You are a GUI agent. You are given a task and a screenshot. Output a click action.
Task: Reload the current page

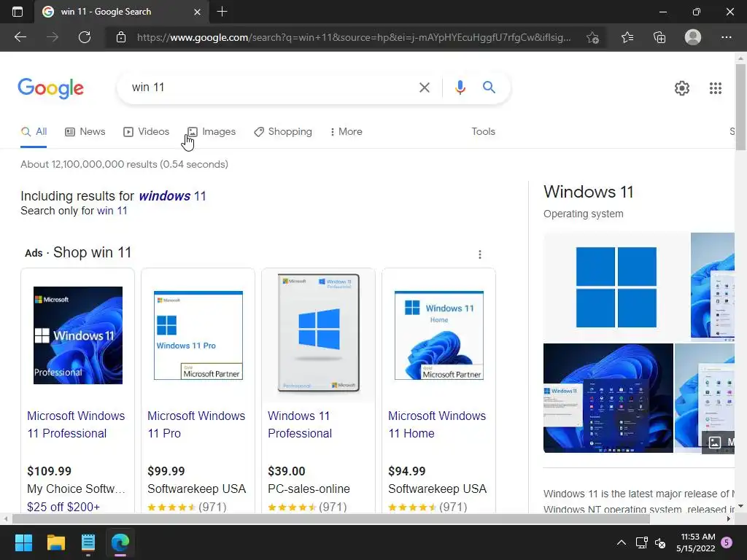pyautogui.click(x=85, y=37)
